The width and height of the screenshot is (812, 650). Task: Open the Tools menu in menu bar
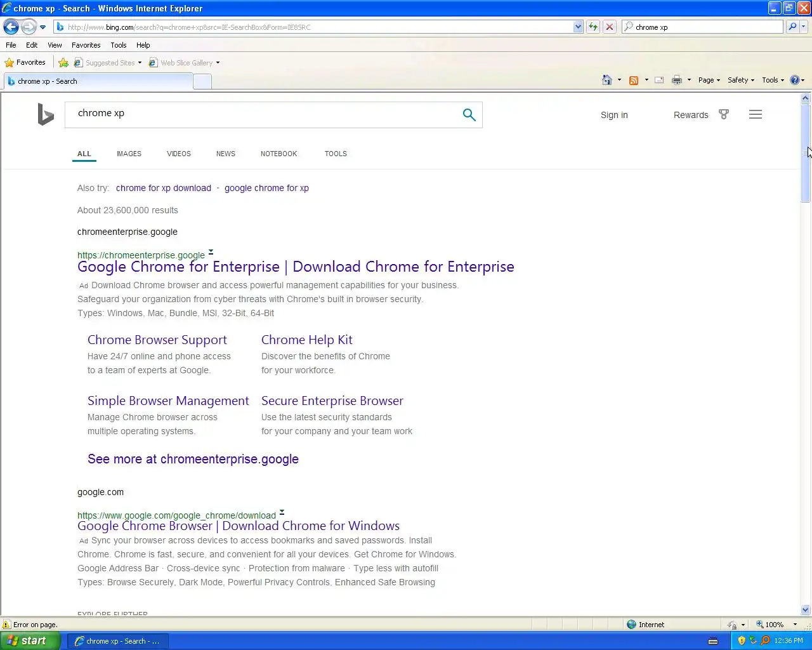(x=119, y=45)
